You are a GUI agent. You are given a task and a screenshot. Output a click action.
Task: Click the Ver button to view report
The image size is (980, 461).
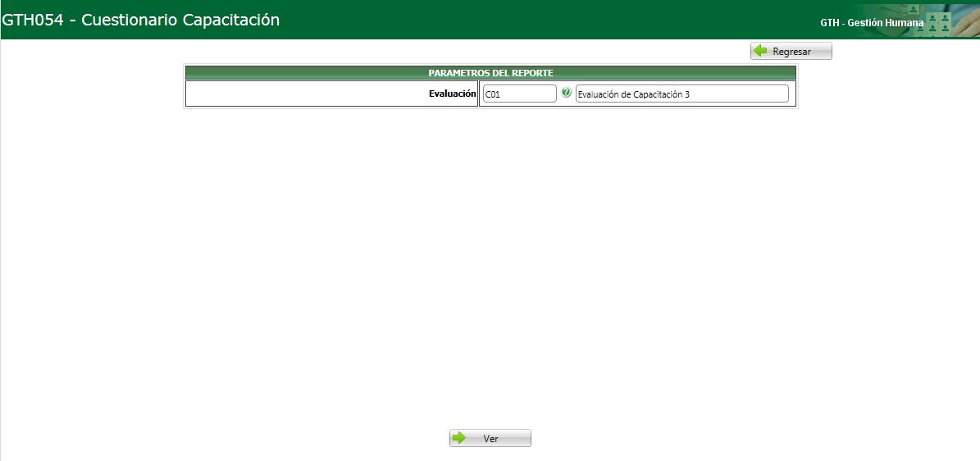(490, 439)
